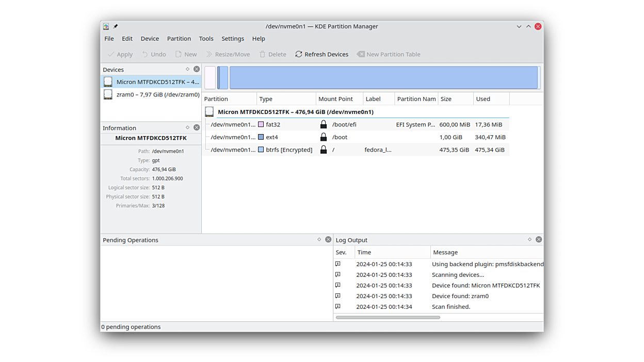
Task: Close the Devices panel
Action: (x=197, y=69)
